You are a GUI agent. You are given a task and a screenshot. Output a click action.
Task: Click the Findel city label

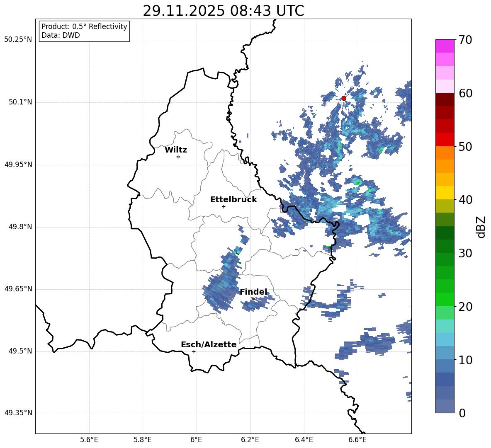coord(253,292)
